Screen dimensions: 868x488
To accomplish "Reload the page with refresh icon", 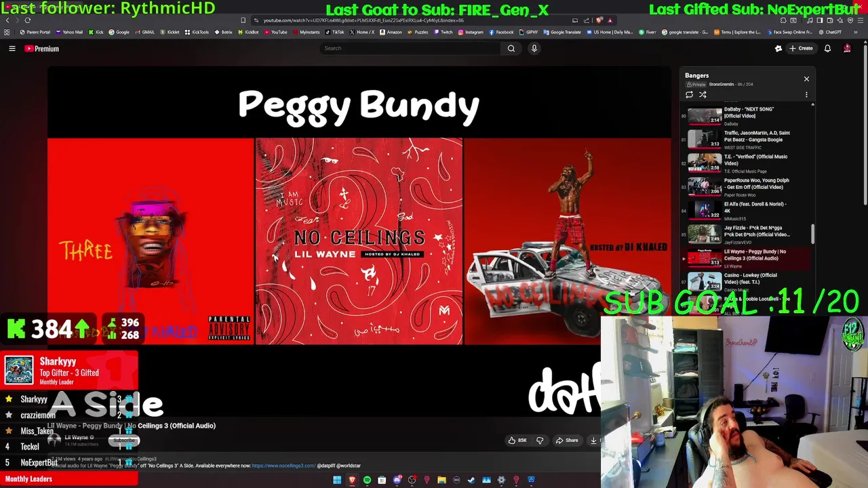I will [28, 20].
